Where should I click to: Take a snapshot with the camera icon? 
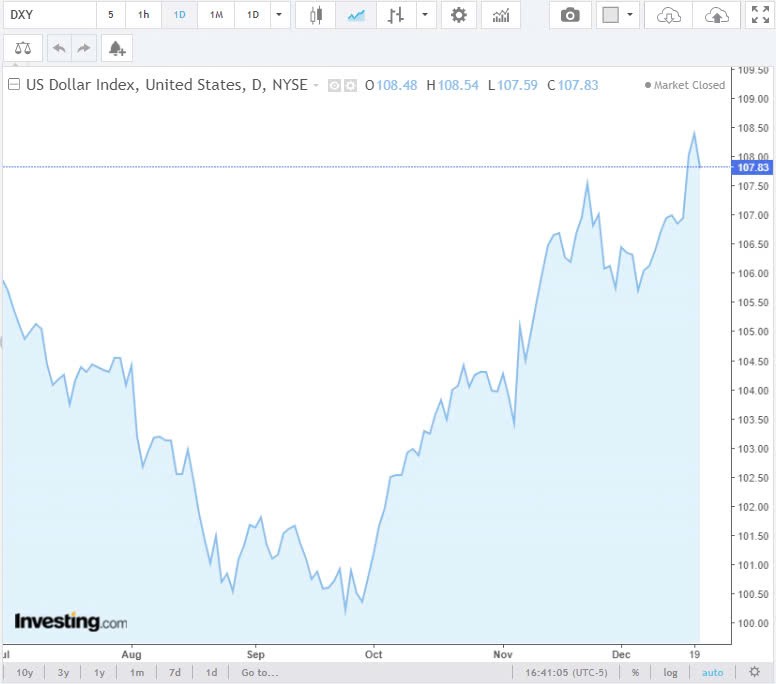point(570,15)
